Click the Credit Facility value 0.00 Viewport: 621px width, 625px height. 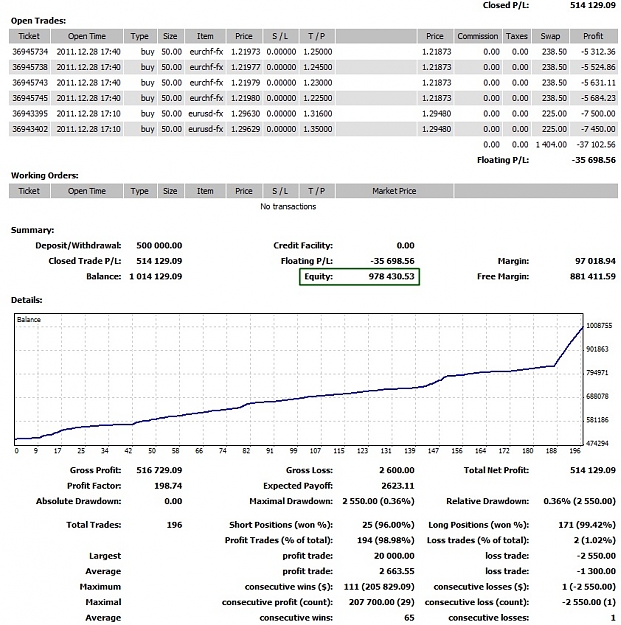tap(405, 246)
